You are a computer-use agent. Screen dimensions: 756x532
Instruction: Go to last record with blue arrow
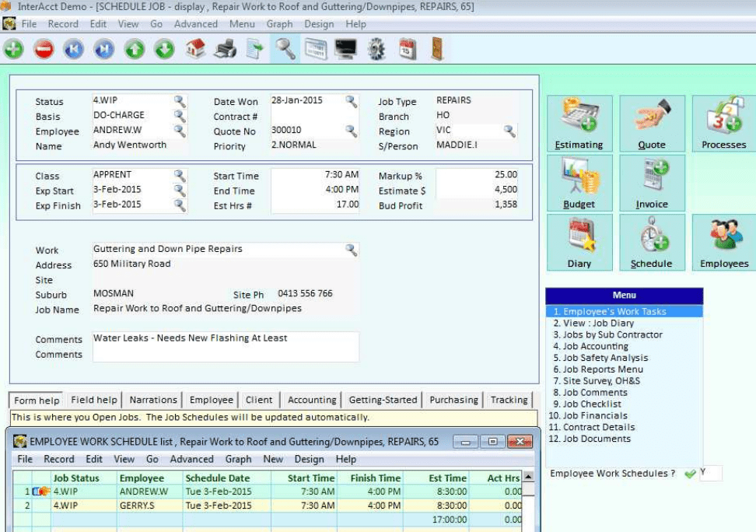tap(104, 49)
